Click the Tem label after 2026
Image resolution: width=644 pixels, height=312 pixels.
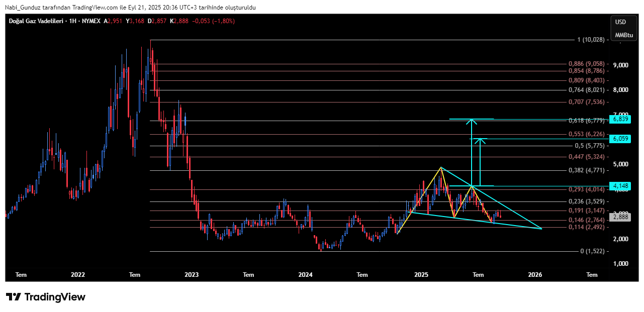592,275
